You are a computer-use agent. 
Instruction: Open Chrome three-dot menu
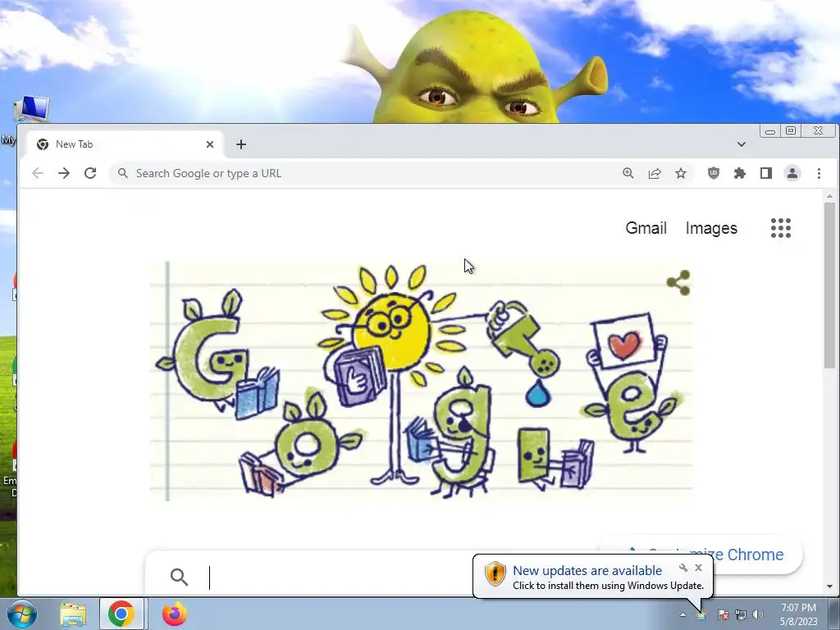(x=819, y=173)
